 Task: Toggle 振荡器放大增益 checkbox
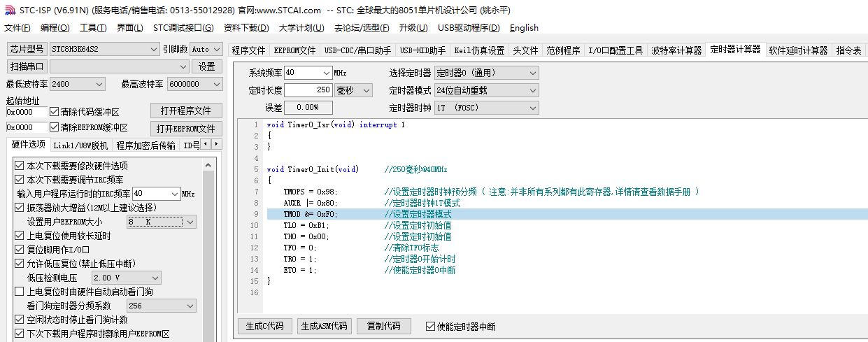click(19, 208)
